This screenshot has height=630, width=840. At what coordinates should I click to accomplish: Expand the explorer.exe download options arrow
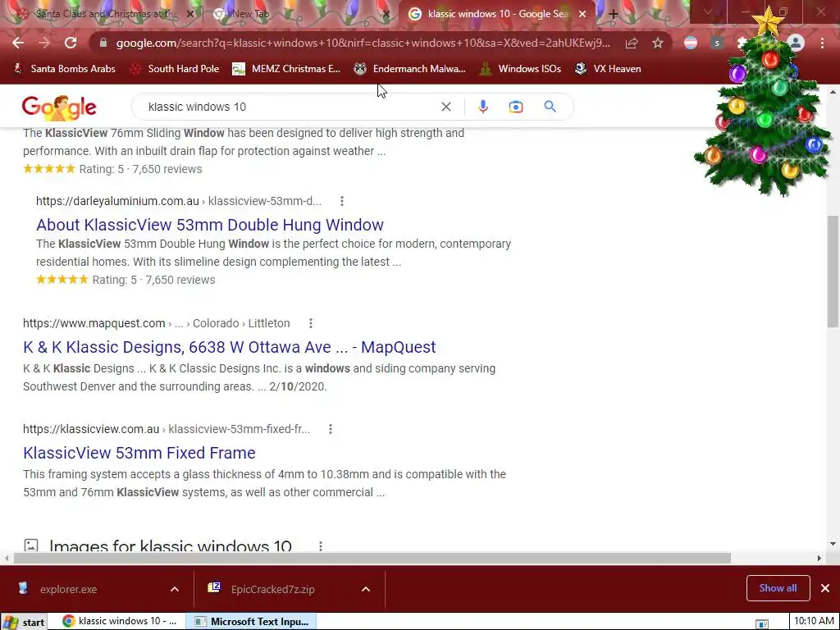175,589
